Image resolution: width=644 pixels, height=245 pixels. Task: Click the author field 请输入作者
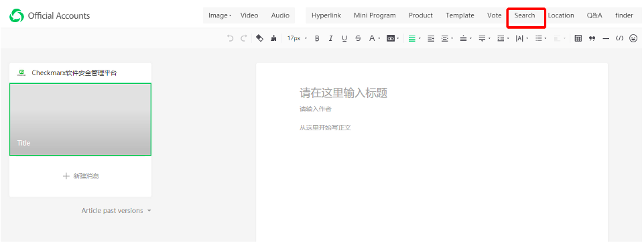click(316, 109)
